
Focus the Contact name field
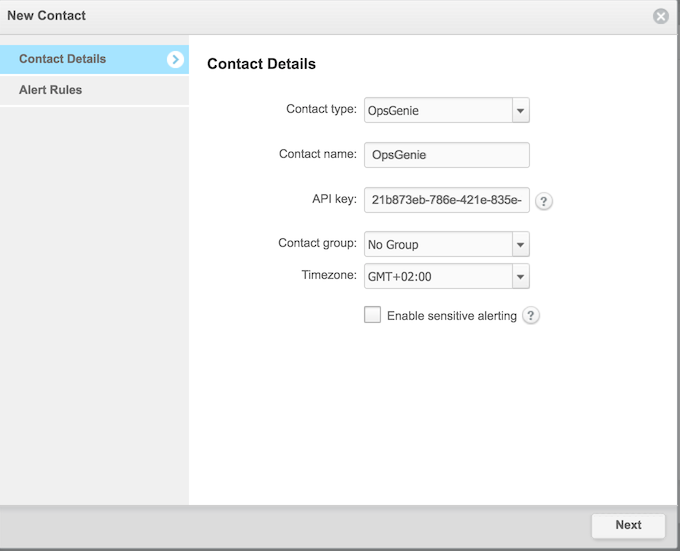pyautogui.click(x=447, y=155)
